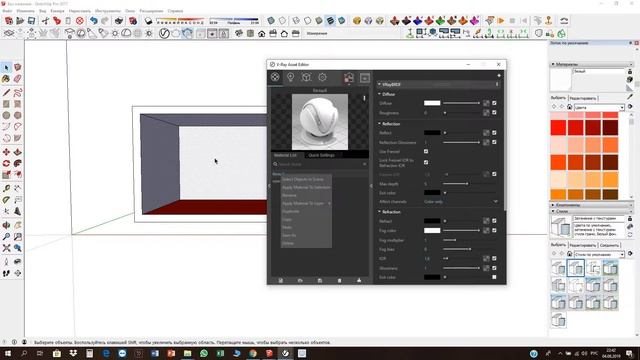Open WhatsApp from the Windows taskbar
The width and height of the screenshot is (640, 360).
(x=204, y=353)
